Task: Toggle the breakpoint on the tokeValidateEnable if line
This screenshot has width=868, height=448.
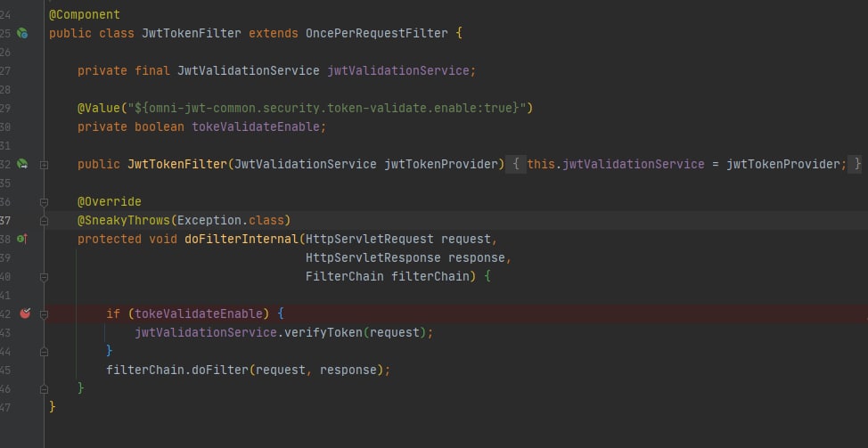Action: click(x=25, y=314)
